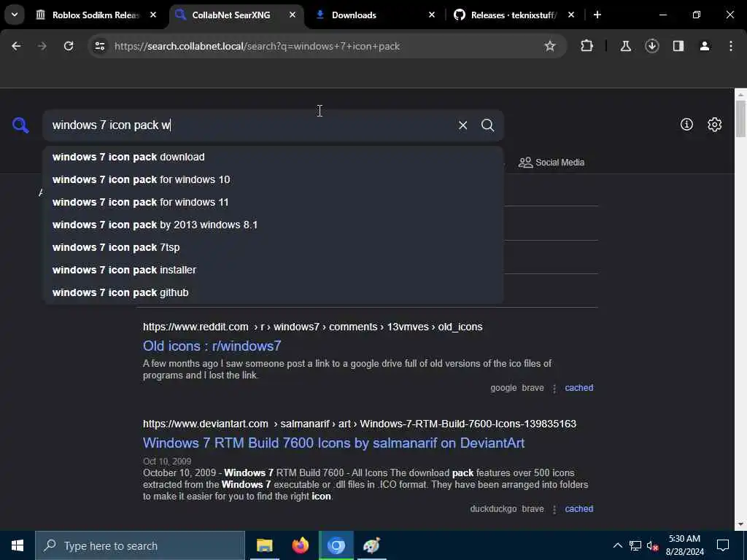Open Windows 7 RTM Build 7600 Icons result
The width and height of the screenshot is (747, 560).
(333, 443)
